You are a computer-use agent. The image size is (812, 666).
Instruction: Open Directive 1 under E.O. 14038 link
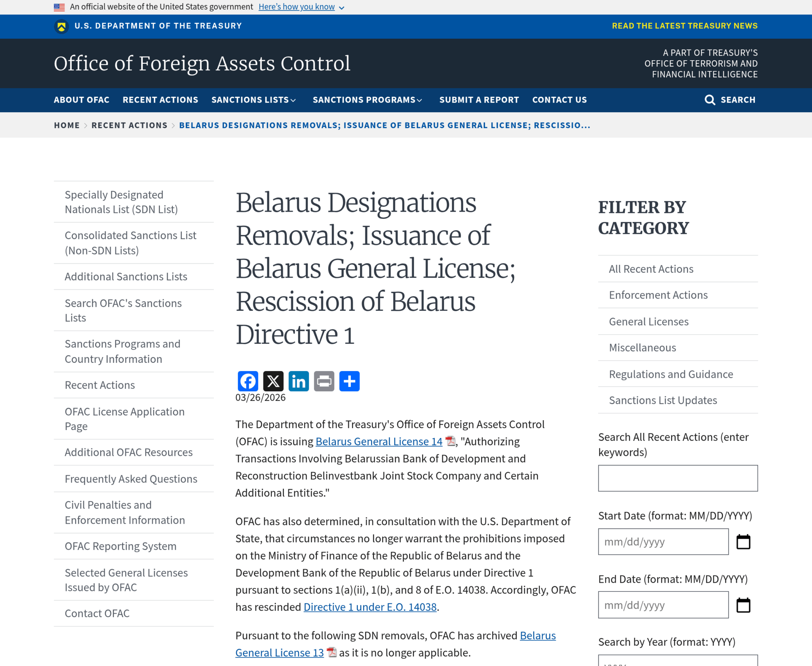coord(370,607)
